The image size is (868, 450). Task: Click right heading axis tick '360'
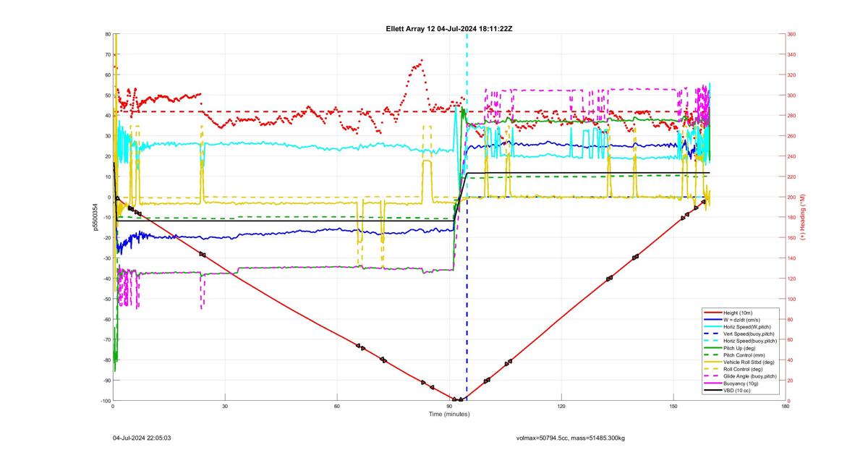point(792,34)
